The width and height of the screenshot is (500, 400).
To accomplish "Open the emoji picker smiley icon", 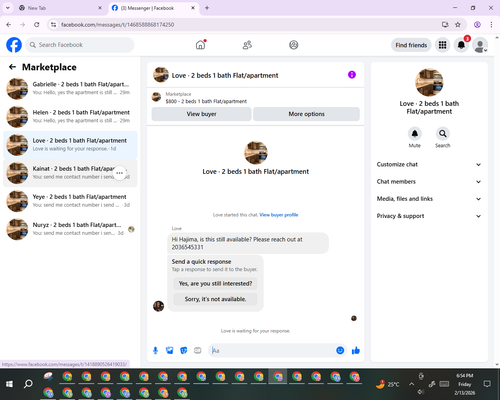I will [340, 350].
